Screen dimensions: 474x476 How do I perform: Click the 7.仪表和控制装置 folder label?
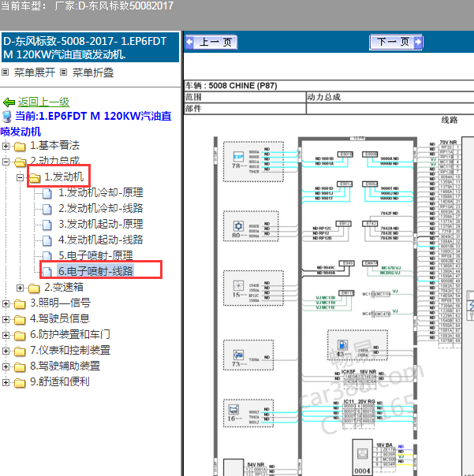click(x=70, y=350)
